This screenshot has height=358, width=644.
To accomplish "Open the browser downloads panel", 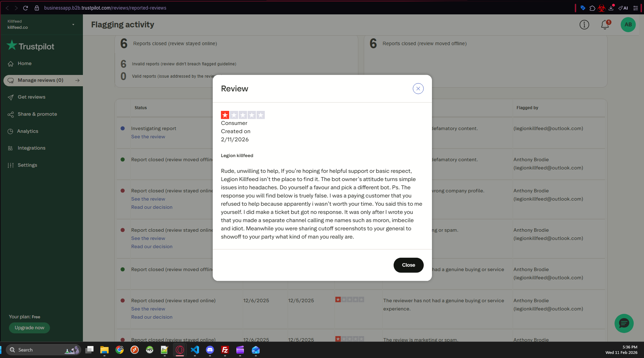I will click(x=611, y=8).
